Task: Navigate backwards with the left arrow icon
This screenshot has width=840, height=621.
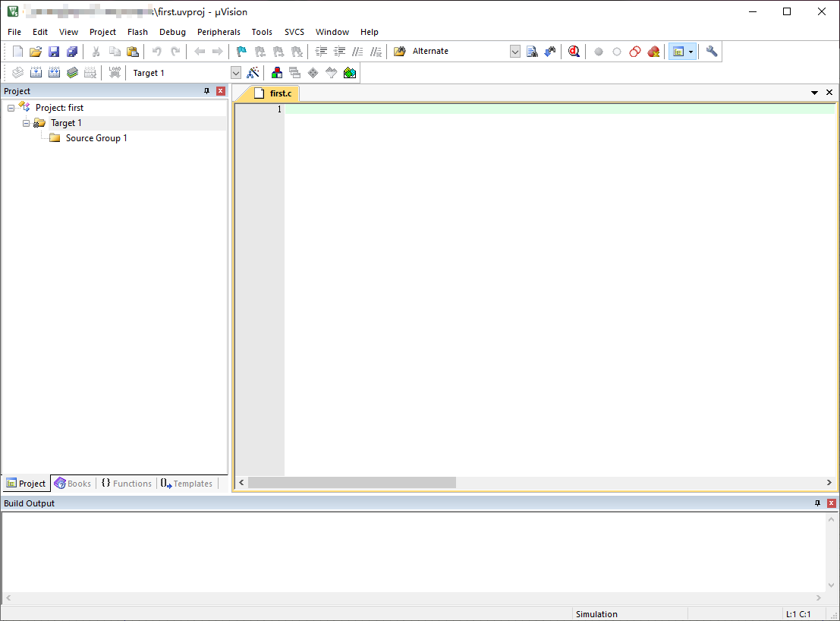Action: pyautogui.click(x=200, y=52)
